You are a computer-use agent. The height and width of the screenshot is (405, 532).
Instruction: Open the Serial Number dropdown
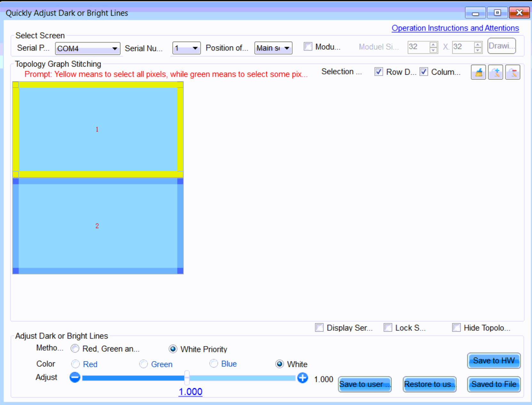(x=195, y=48)
